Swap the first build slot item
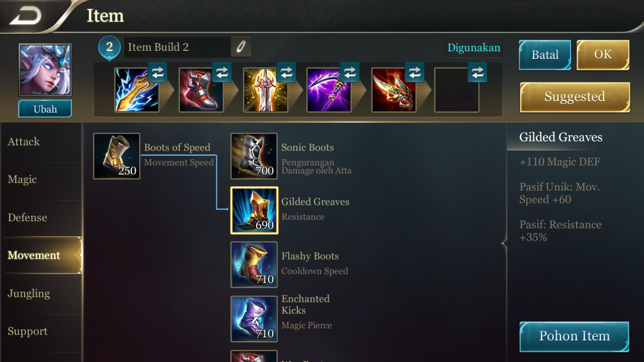 coord(157,73)
